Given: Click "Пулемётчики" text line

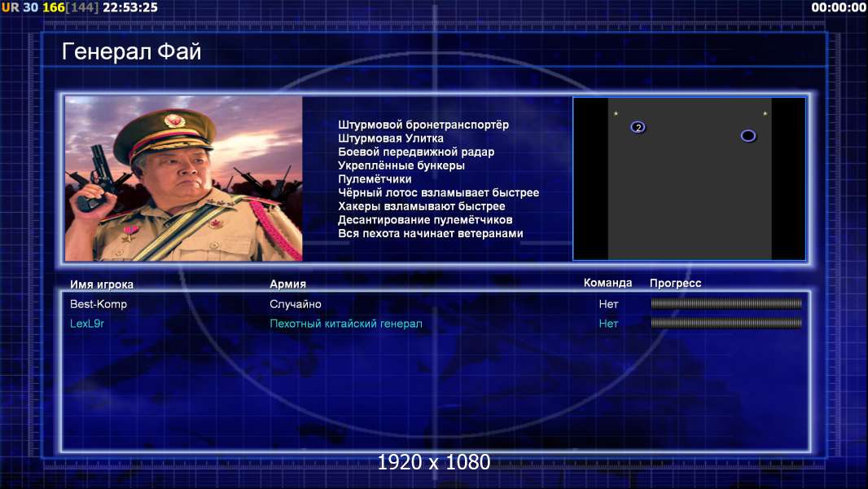Looking at the screenshot, I should [375, 178].
